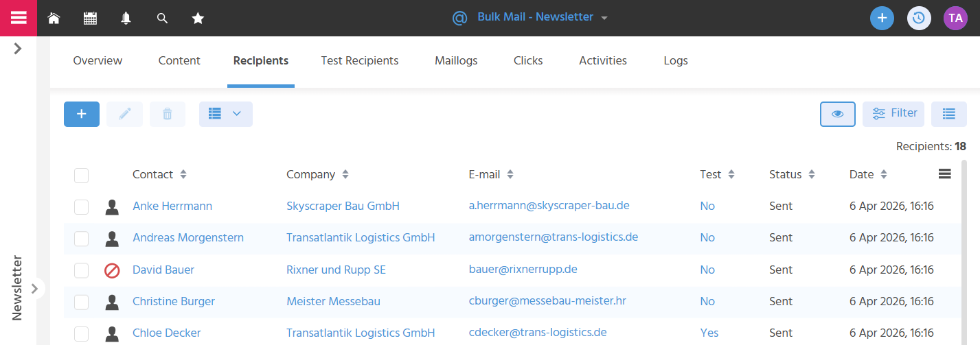The image size is (980, 345).
Task: Expand the left sidebar with top chevron
Action: [x=18, y=49]
